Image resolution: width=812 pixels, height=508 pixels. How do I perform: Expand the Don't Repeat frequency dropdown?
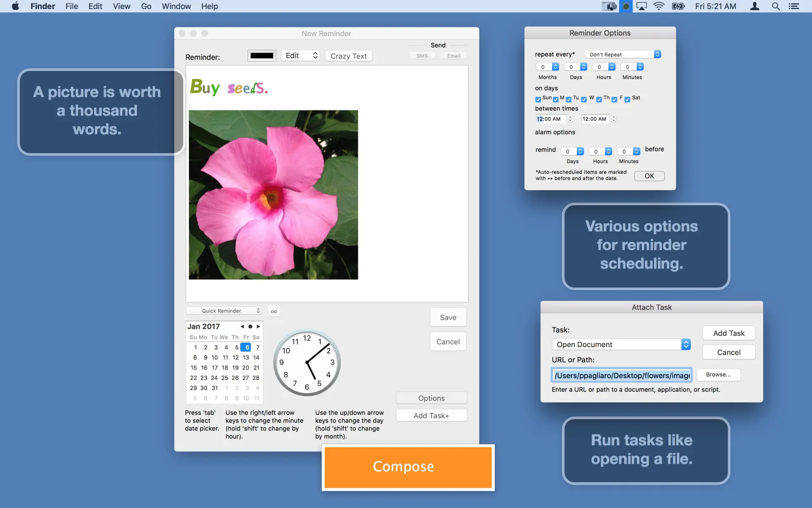click(622, 54)
